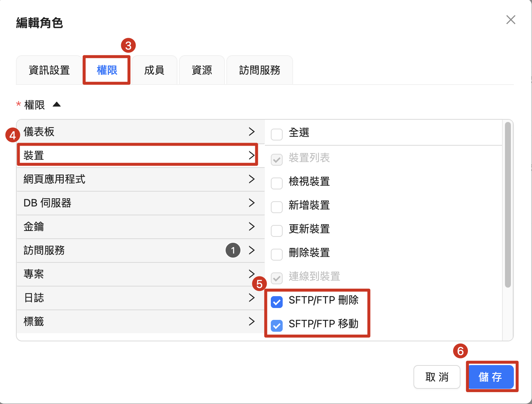Click the chevron arrow beside 日誌

(x=252, y=298)
